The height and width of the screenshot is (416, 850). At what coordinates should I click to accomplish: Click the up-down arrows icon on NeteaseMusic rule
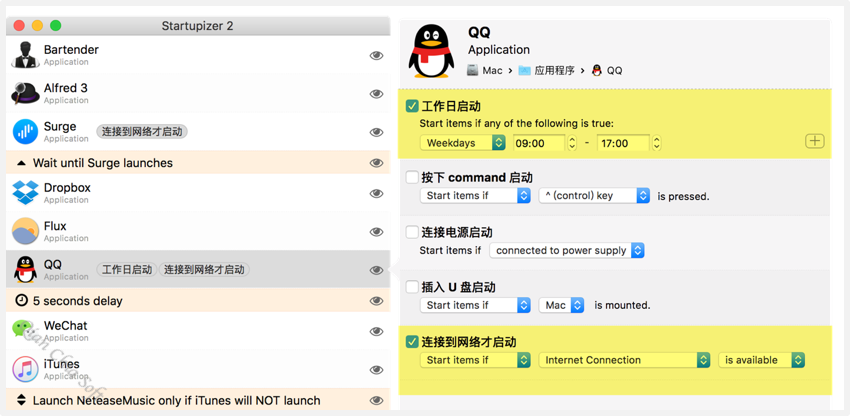tap(21, 401)
